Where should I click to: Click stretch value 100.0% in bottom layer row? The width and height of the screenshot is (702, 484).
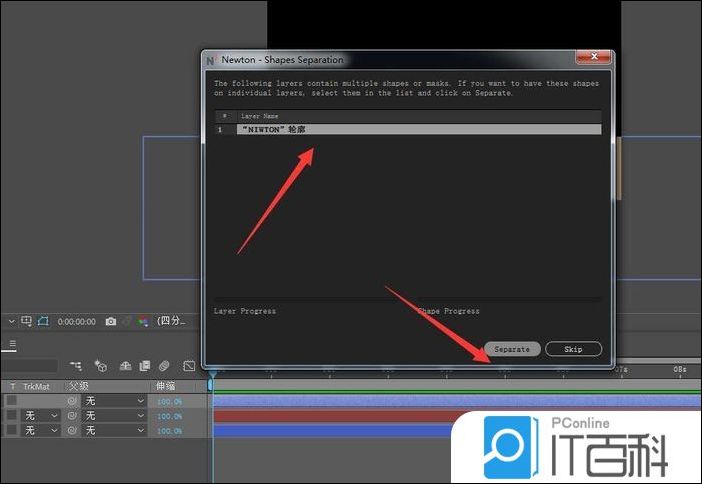(170, 431)
